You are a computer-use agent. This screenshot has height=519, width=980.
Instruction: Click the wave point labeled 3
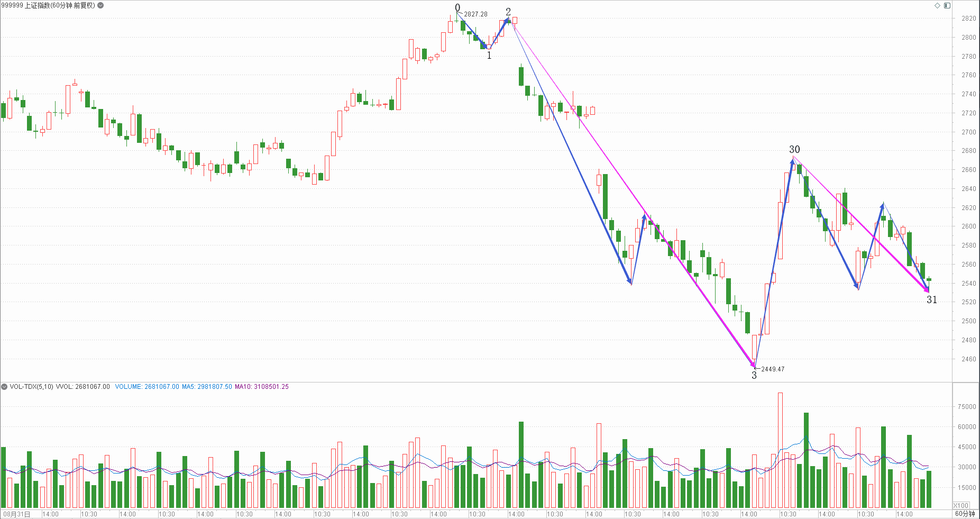754,376
